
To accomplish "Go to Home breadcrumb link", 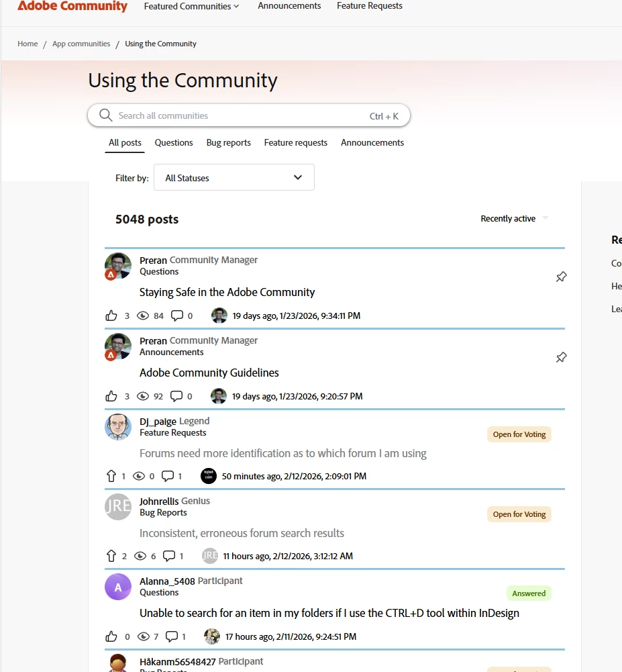I will tap(28, 44).
